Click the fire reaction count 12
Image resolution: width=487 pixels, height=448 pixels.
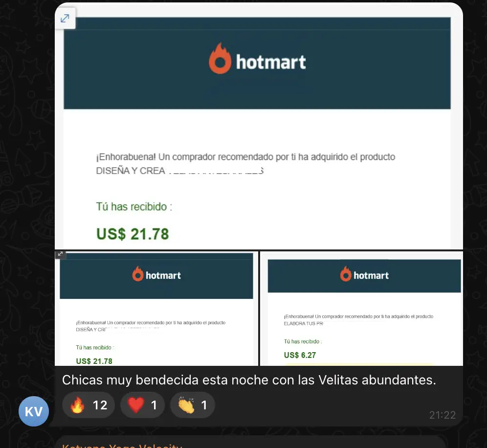click(100, 405)
